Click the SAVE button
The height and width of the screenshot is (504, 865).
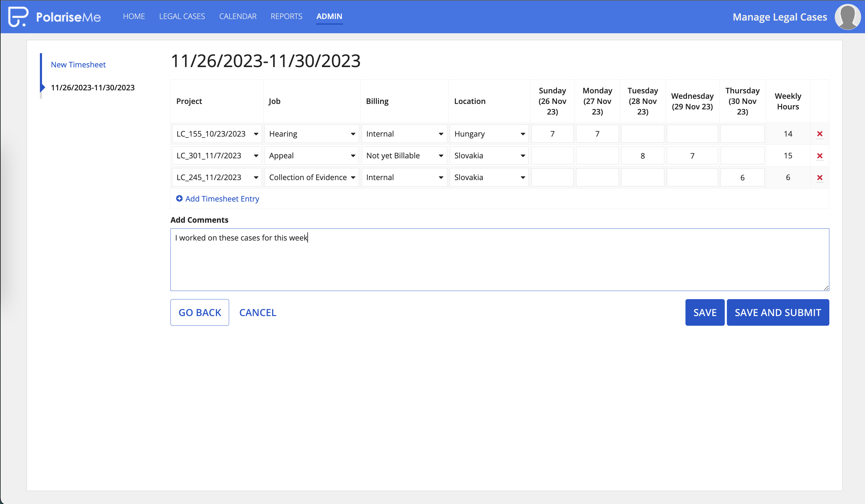tap(705, 312)
